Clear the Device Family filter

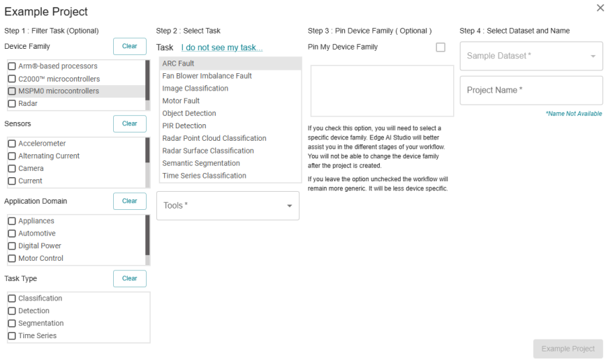click(x=130, y=47)
